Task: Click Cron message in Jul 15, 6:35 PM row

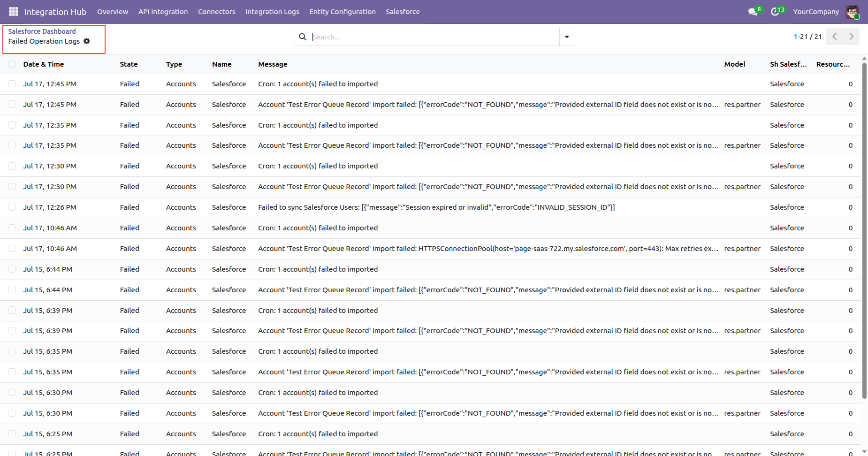Action: click(318, 351)
